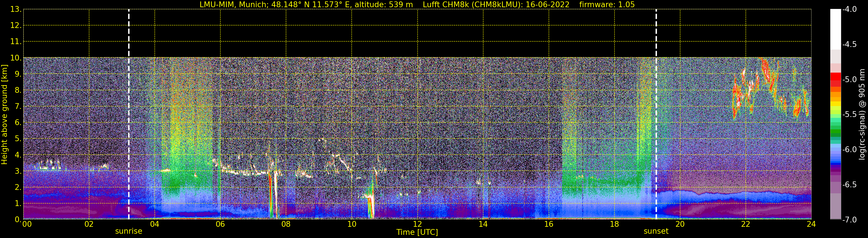
Task: Click the time axis tick label 00
Action: (x=27, y=224)
